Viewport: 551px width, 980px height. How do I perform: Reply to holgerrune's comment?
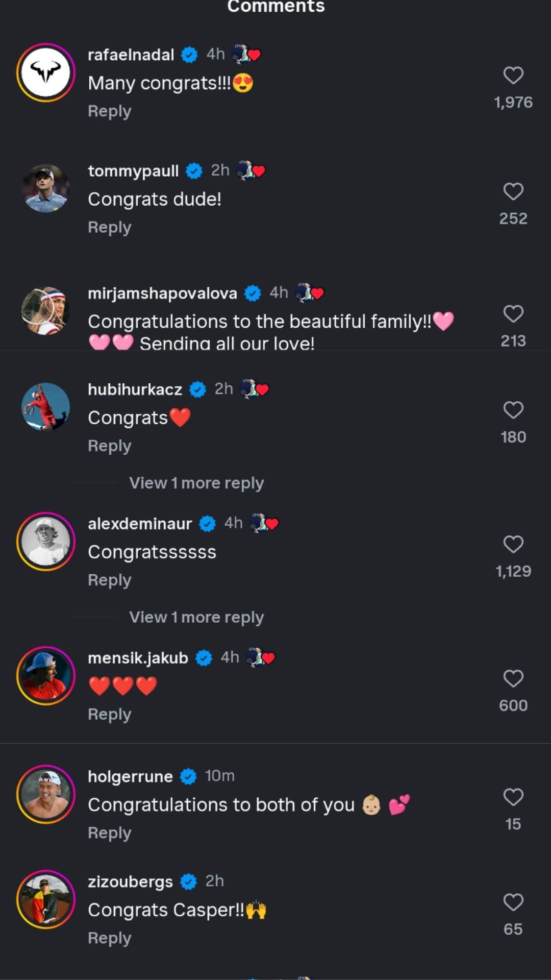coord(110,833)
